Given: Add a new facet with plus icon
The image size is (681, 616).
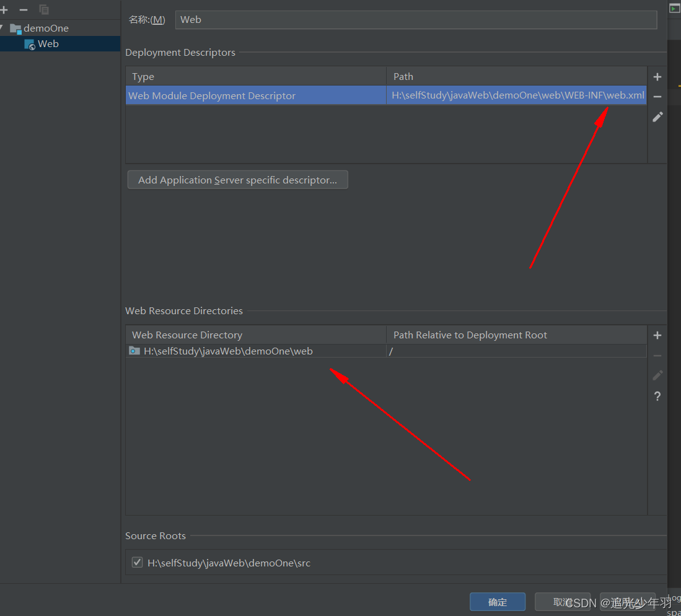Looking at the screenshot, I should tap(4, 9).
